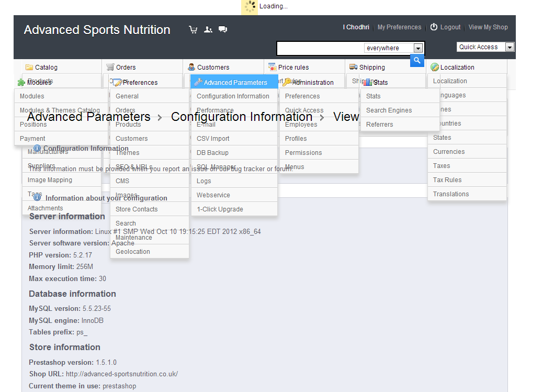Viewport: 554px width, 392px height.
Task: Click the Logout link
Action: click(450, 27)
